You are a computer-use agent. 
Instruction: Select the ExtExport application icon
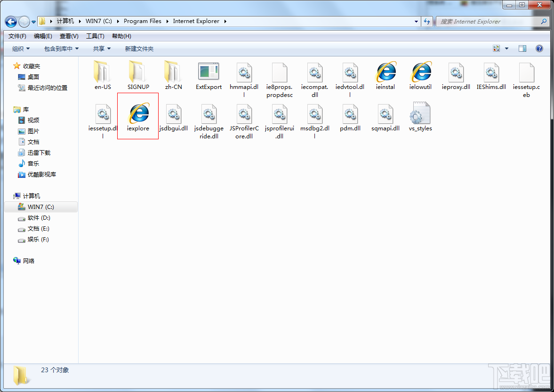[x=209, y=72]
